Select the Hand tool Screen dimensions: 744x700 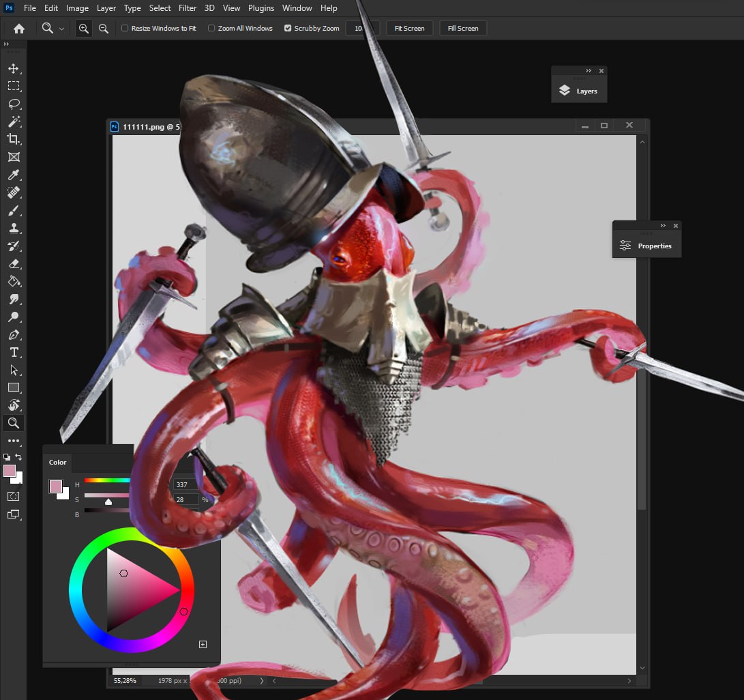tap(13, 405)
